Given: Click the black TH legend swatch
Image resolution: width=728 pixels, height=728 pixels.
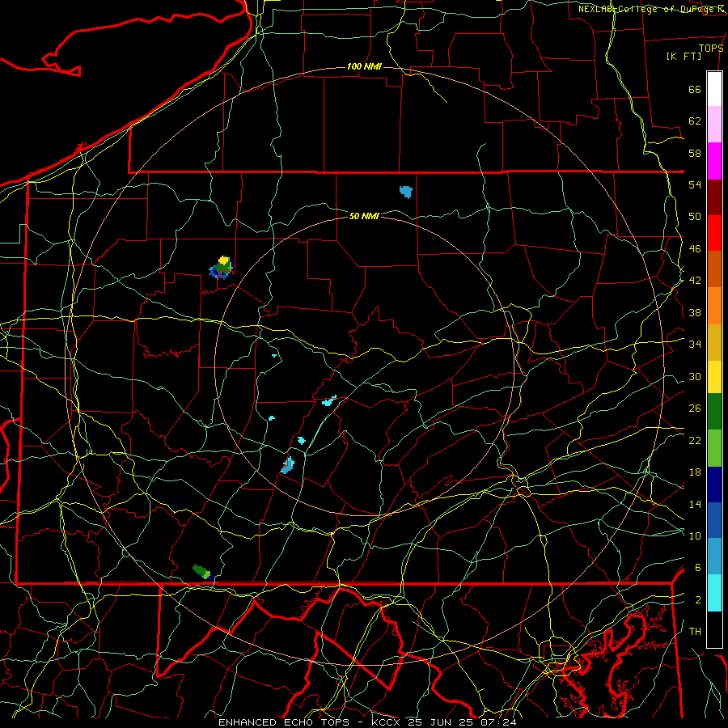Looking at the screenshot, I should 714,629.
